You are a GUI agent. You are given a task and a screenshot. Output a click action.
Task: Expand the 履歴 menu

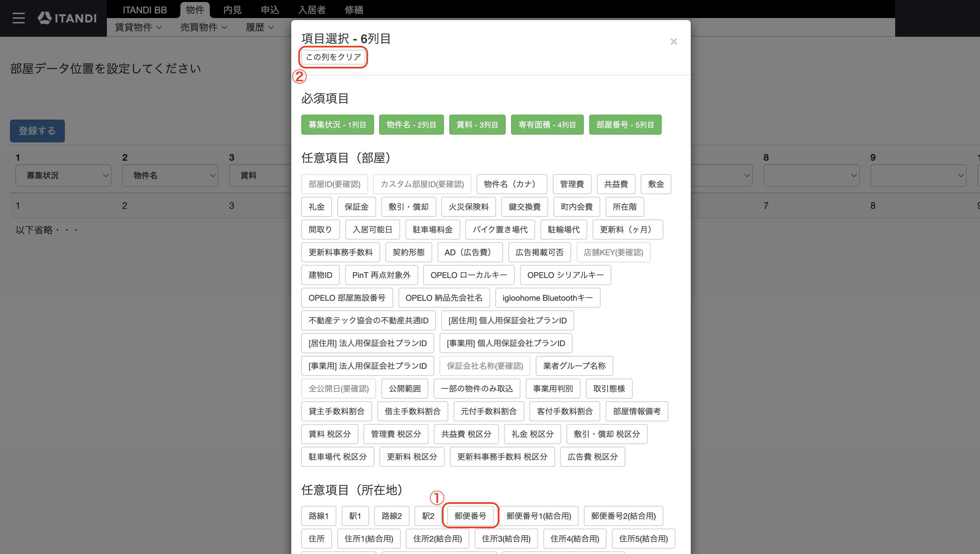click(260, 27)
